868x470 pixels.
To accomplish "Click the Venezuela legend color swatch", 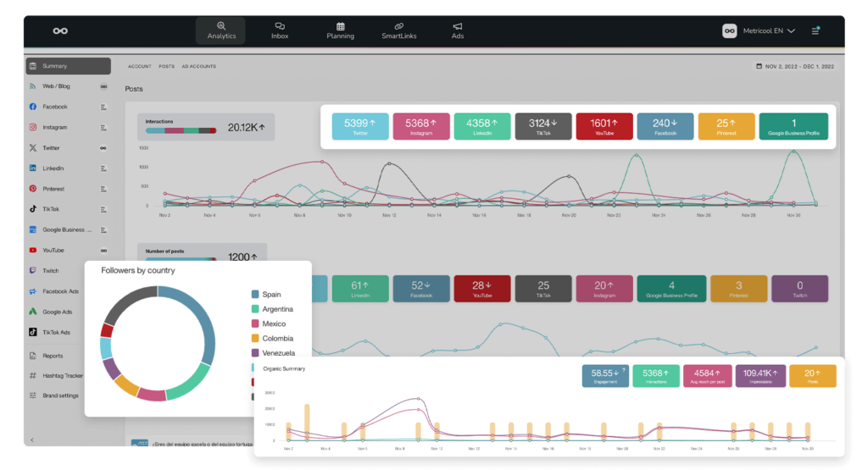I will click(x=255, y=353).
